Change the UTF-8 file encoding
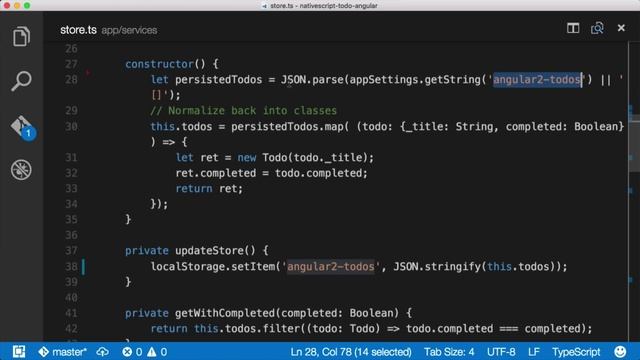The height and width of the screenshot is (360, 640). (501, 351)
